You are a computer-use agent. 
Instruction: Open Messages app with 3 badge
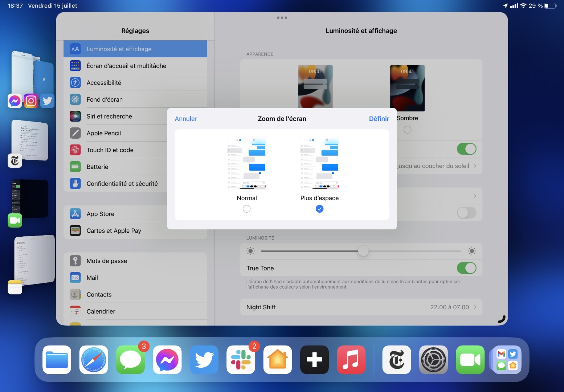tap(131, 360)
